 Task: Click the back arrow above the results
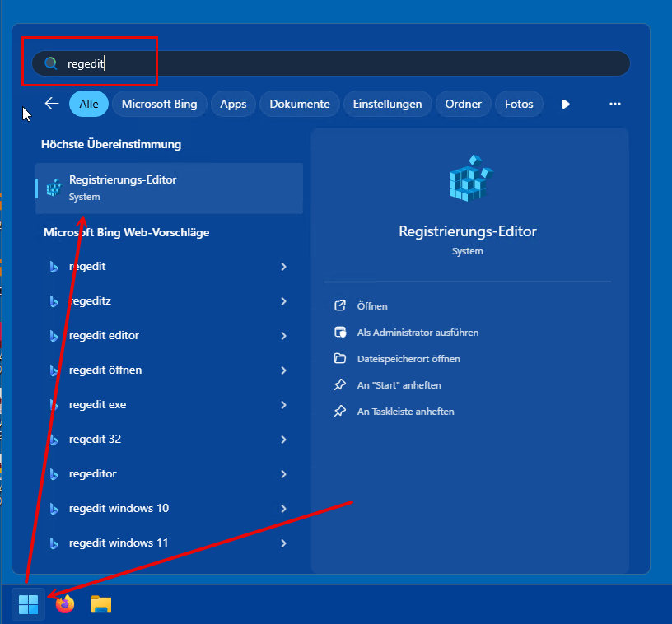tap(51, 104)
